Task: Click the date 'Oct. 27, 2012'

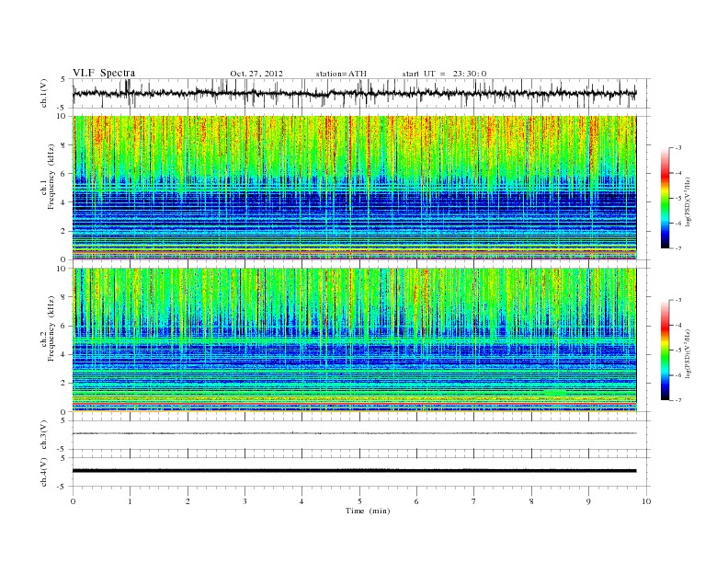Action: [x=256, y=74]
